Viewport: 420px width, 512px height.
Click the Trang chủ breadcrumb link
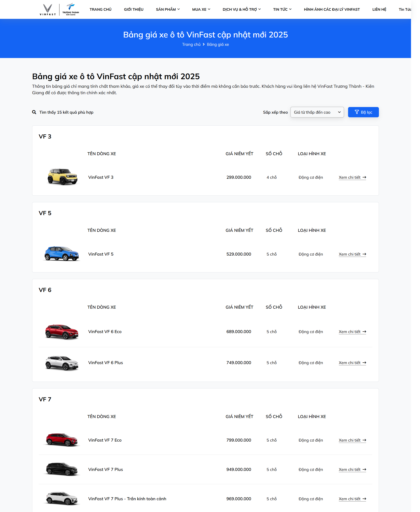(191, 45)
